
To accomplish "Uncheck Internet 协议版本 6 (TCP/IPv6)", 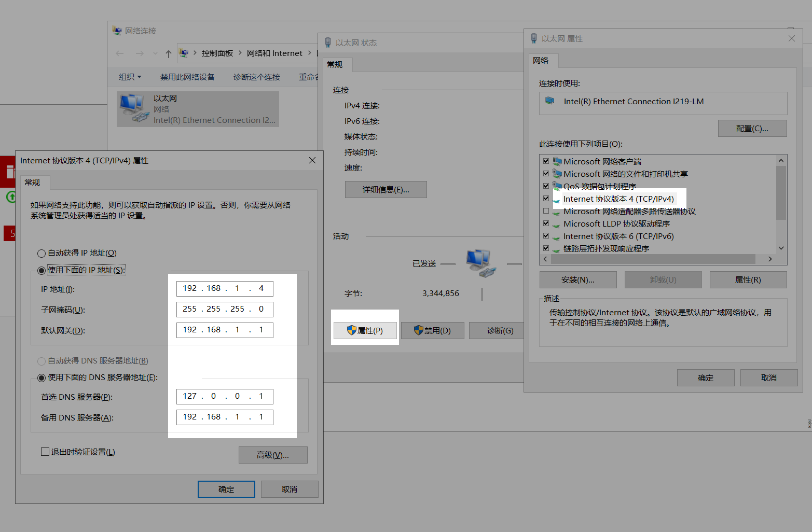I will (546, 236).
